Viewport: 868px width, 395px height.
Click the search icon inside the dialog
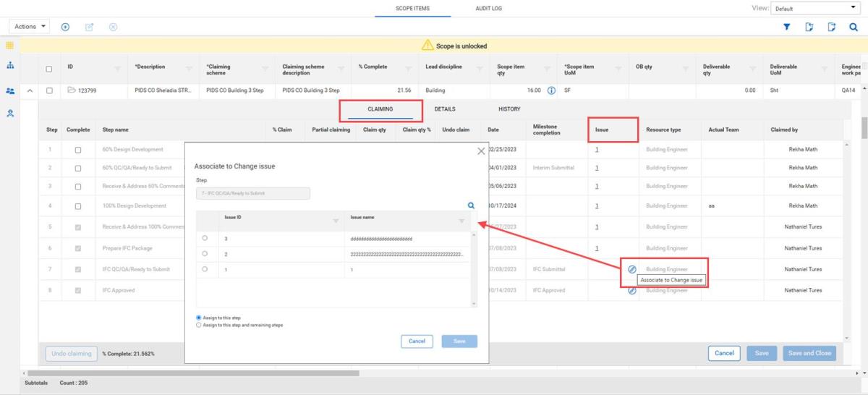click(472, 205)
